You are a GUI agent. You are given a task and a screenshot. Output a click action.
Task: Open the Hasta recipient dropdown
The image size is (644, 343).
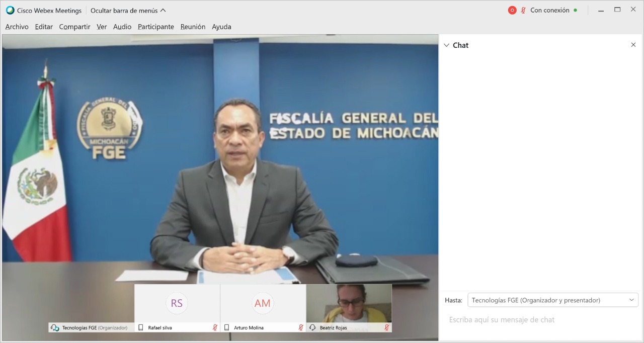(x=553, y=300)
